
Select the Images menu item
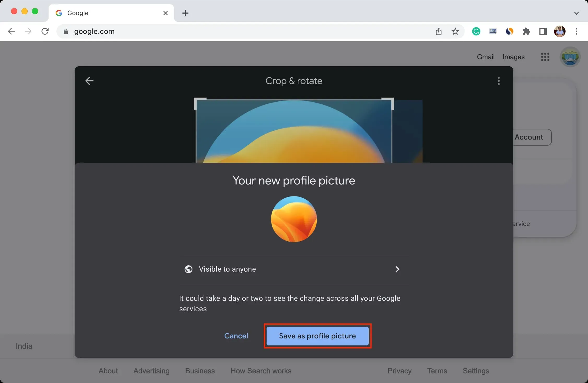(x=513, y=56)
